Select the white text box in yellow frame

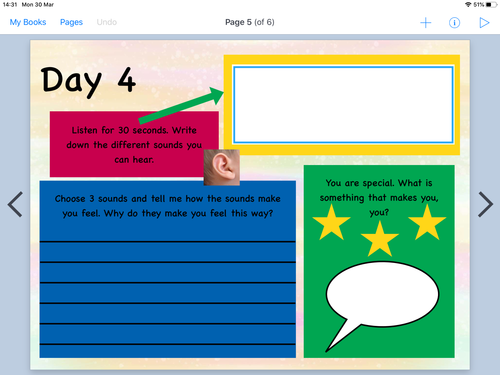pyautogui.click(x=343, y=105)
